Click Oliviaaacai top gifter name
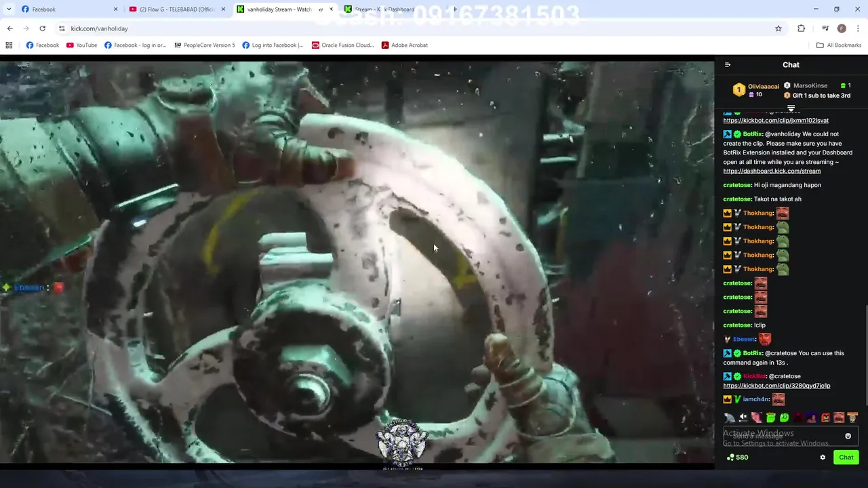The image size is (868, 488). coord(763,86)
